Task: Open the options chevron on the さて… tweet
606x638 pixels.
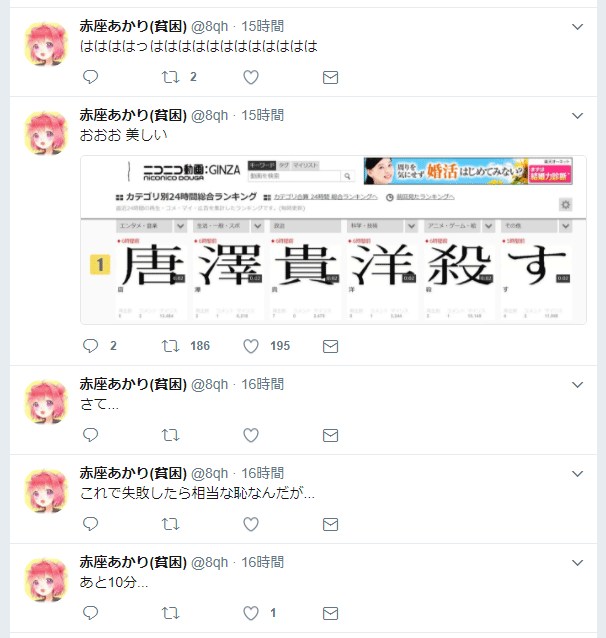Action: [578, 385]
